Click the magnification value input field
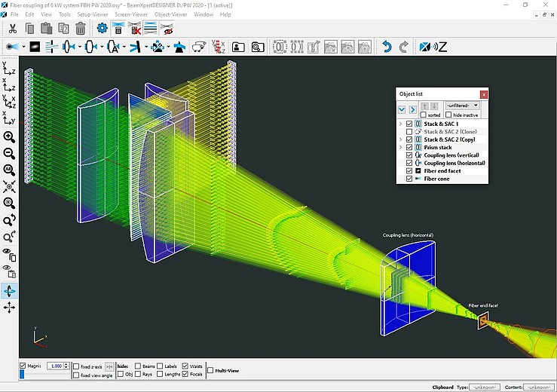Screen dimensions: 557x392 coord(56,366)
